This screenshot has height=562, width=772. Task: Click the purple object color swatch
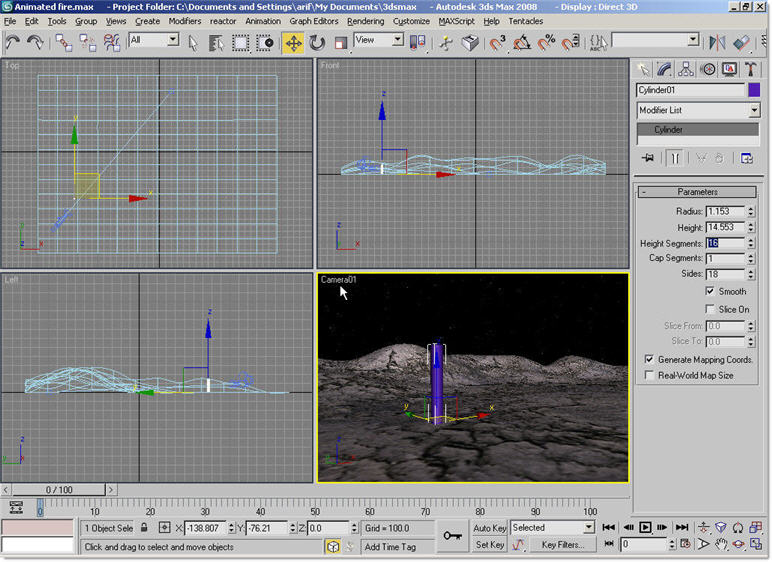tap(754, 90)
